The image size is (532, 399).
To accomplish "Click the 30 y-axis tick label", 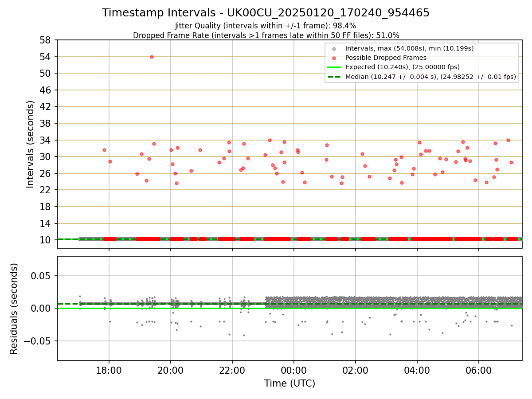I will point(47,156).
